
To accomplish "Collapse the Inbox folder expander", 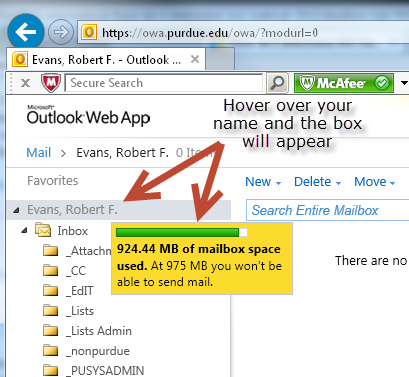I will [x=24, y=230].
